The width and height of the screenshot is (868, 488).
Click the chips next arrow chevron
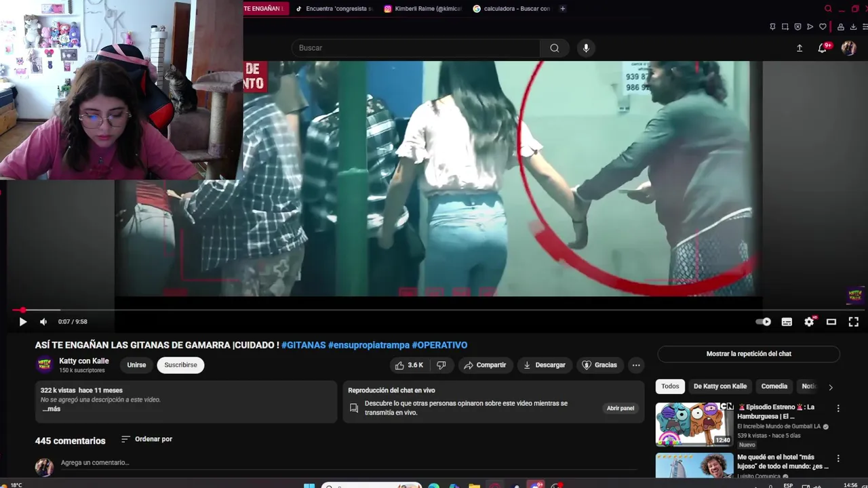[x=831, y=387]
